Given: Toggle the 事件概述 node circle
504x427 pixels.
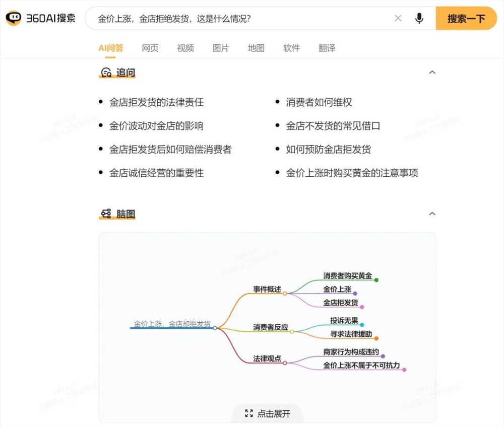Looking at the screenshot, I should coord(285,293).
